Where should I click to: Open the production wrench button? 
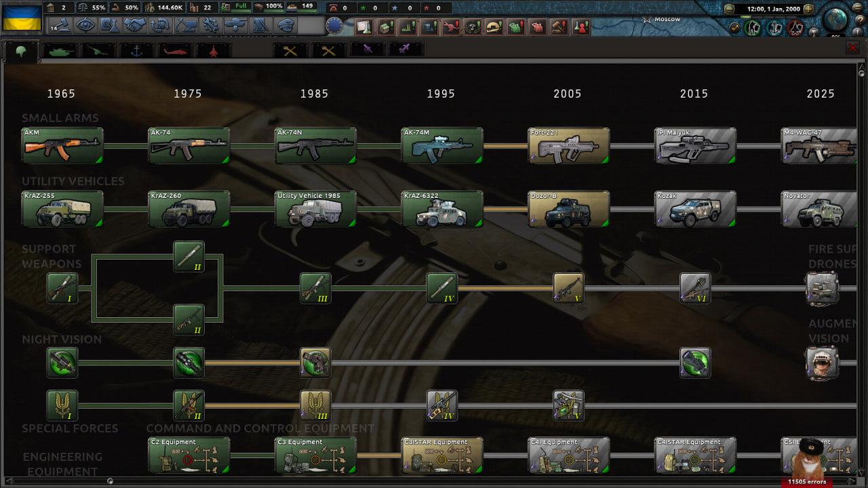tap(211, 26)
